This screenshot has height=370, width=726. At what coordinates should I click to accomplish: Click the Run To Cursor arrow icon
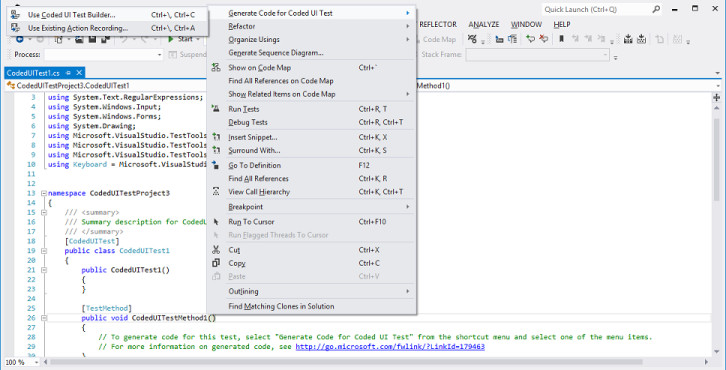[x=216, y=222]
